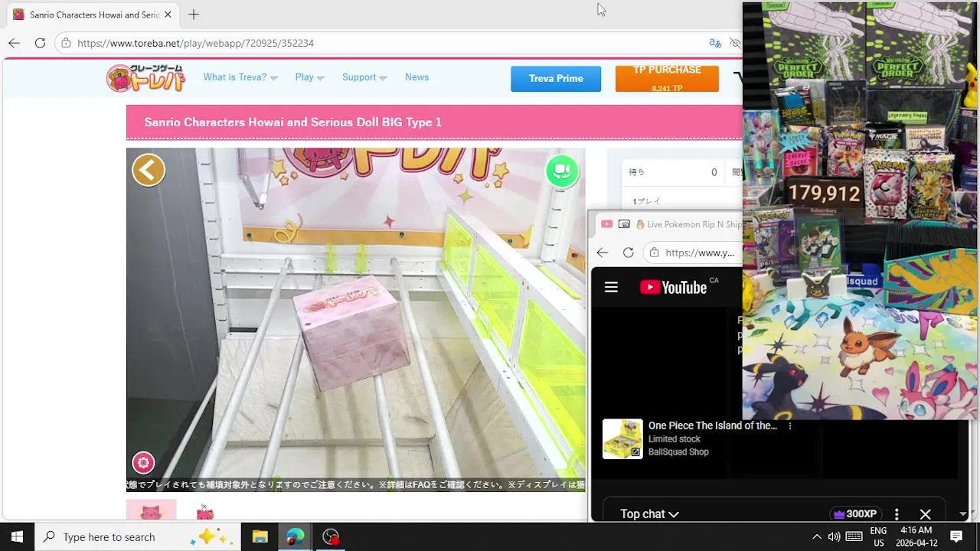Click the TP PURCHASE button

coord(667,79)
